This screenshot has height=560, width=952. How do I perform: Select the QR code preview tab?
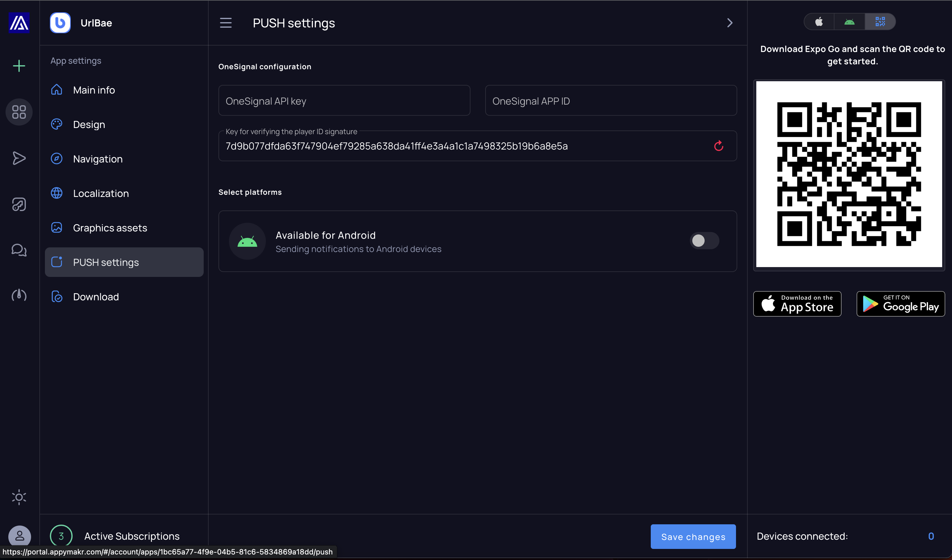coord(880,22)
